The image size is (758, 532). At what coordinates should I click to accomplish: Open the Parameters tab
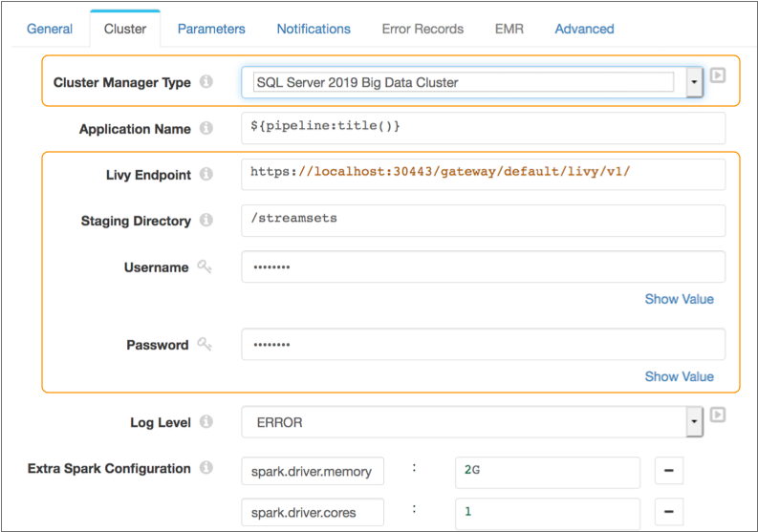(211, 29)
